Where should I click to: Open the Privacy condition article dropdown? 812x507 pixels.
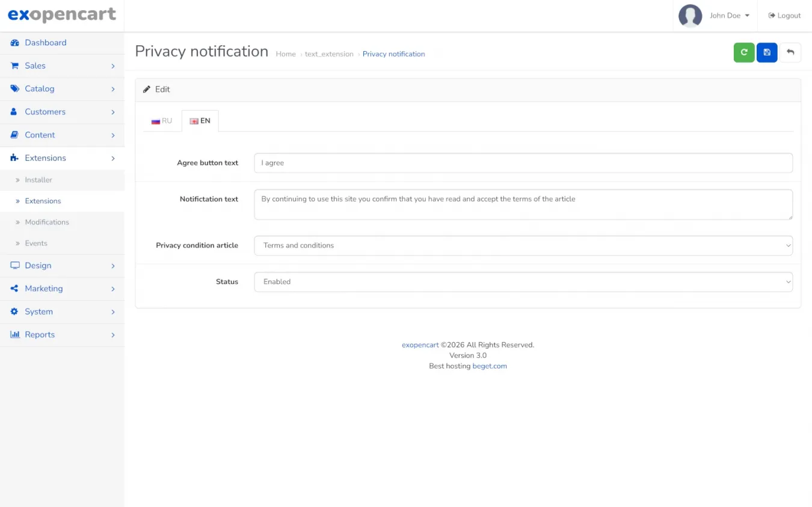click(523, 245)
